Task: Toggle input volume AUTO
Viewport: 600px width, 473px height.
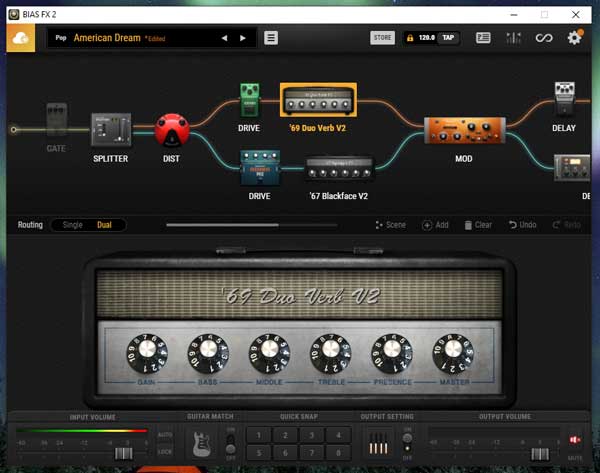Action: (x=165, y=435)
